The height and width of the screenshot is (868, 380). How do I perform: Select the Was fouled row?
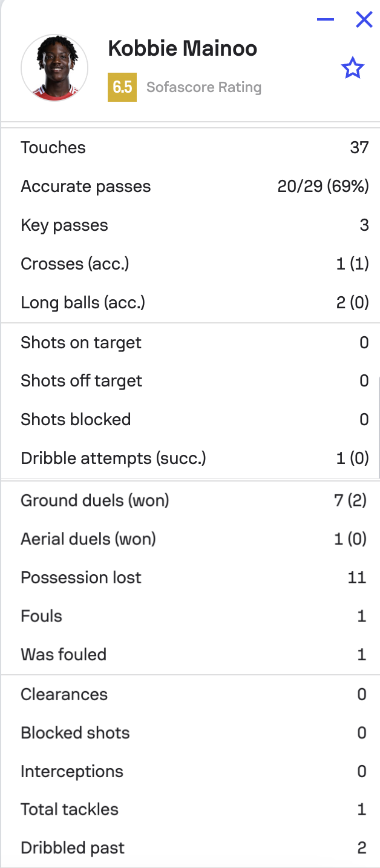(x=190, y=655)
